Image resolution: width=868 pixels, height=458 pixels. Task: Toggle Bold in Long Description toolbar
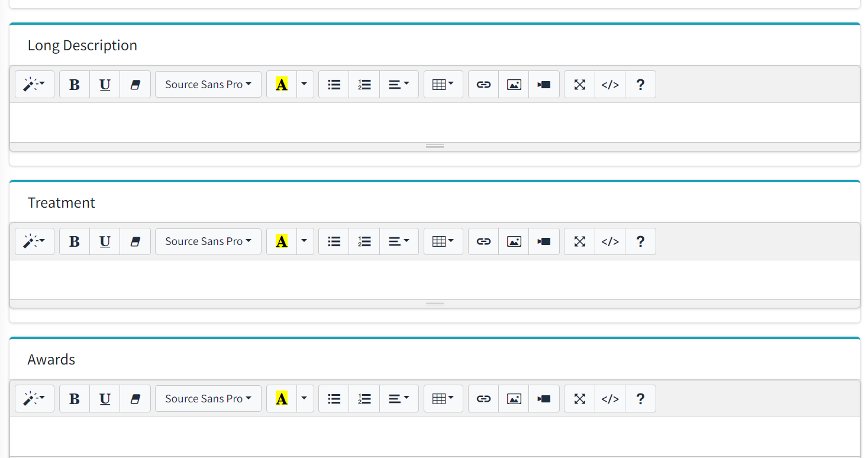click(x=75, y=85)
